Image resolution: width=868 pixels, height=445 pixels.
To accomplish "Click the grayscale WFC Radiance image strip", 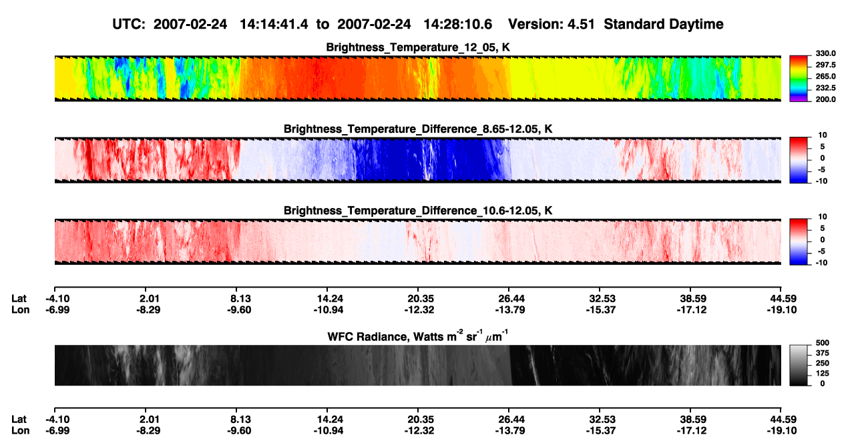I will point(417,366).
